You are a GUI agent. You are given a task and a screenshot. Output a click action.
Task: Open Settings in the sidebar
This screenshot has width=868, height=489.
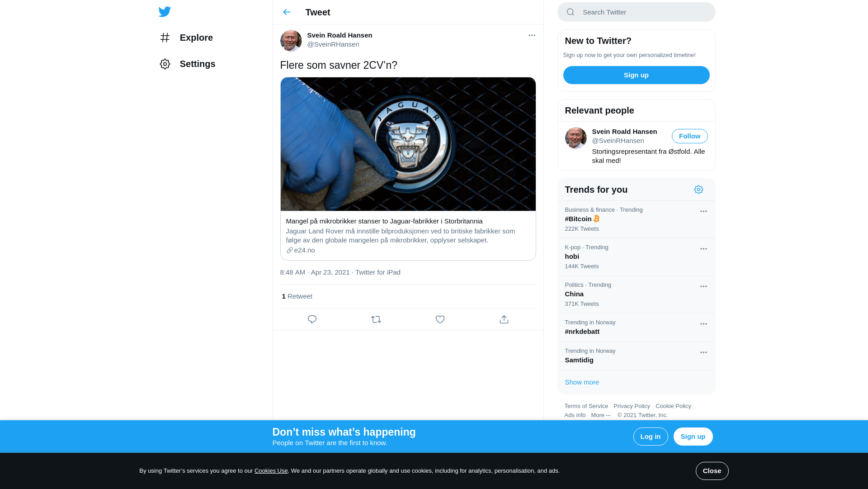(x=187, y=64)
